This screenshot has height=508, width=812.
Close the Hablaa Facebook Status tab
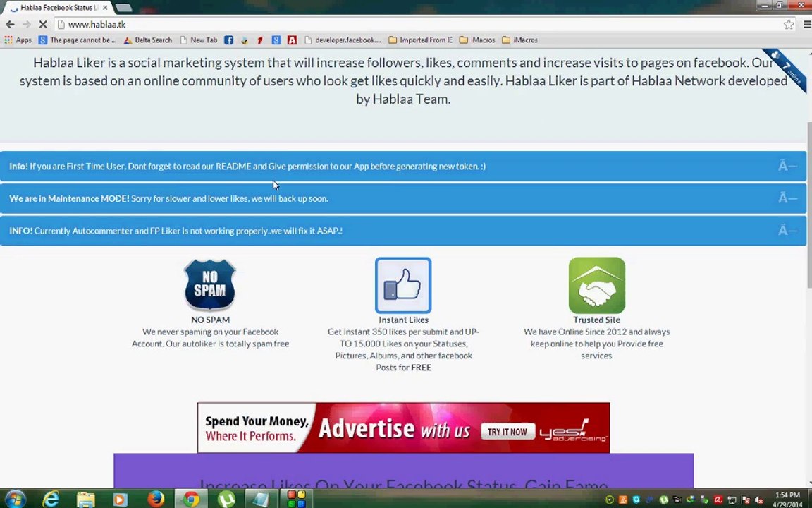pyautogui.click(x=105, y=8)
